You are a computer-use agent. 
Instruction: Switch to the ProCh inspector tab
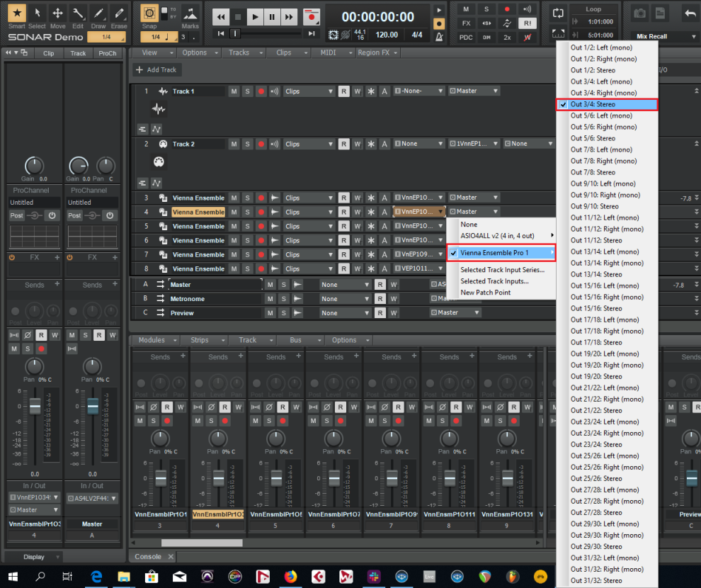[x=108, y=53]
